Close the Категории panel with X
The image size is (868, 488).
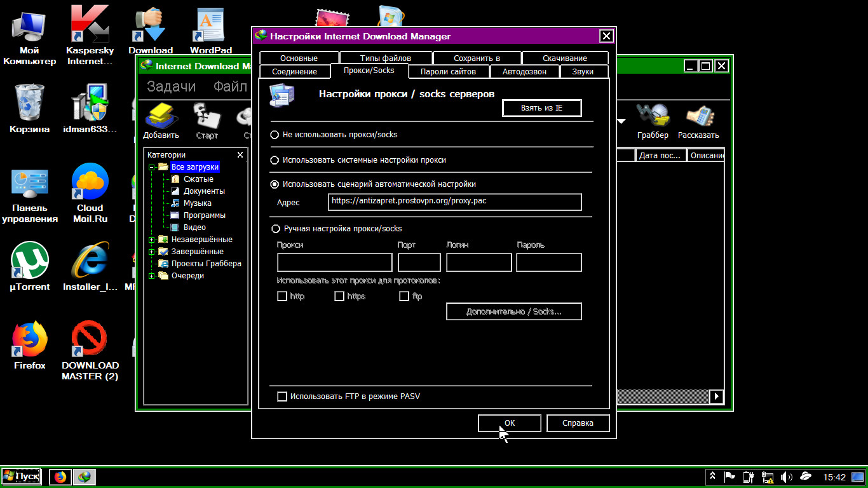tap(240, 154)
